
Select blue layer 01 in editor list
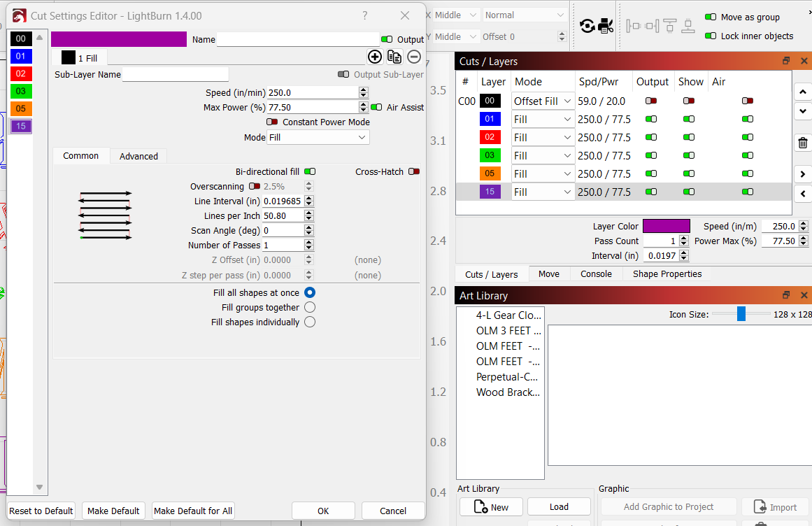pos(21,56)
